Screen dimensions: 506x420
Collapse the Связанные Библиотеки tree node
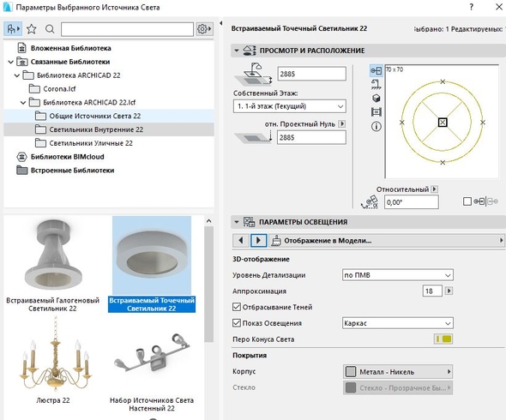(x=10, y=62)
